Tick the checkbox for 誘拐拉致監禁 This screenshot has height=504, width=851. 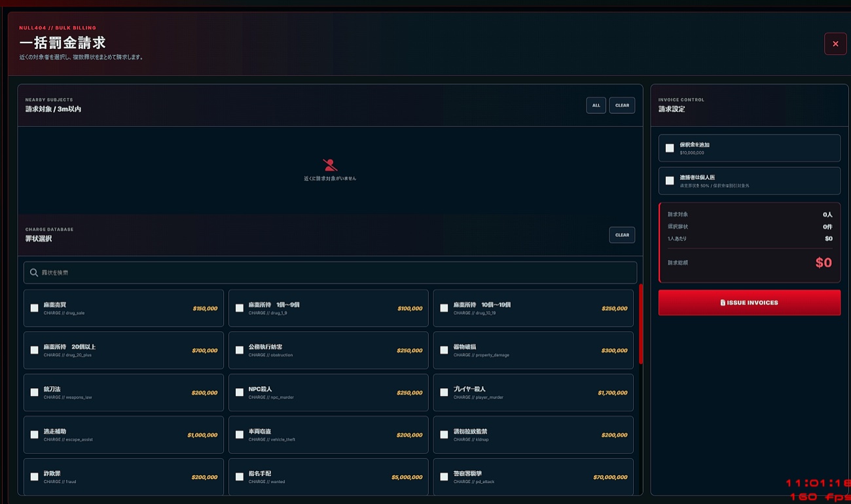pos(444,435)
